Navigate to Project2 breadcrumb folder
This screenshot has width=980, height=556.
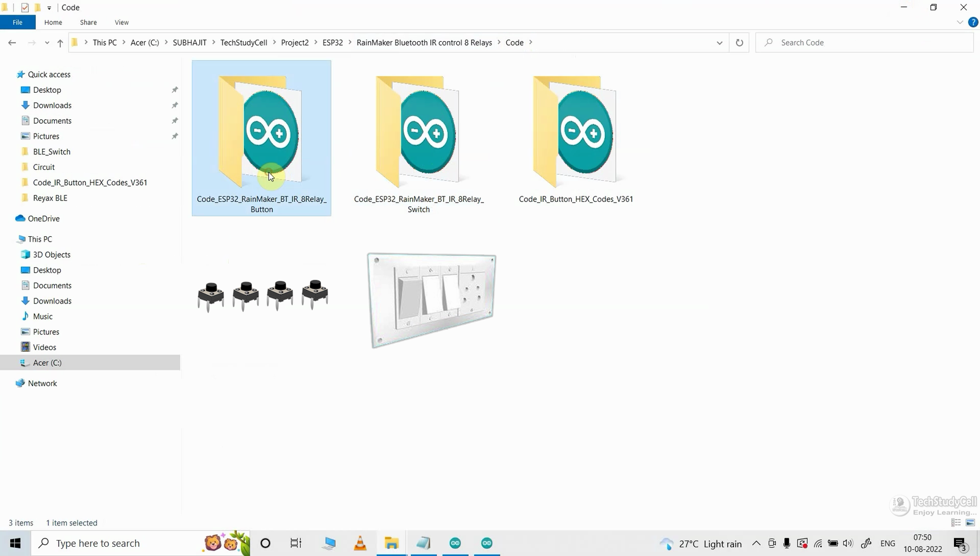295,42
